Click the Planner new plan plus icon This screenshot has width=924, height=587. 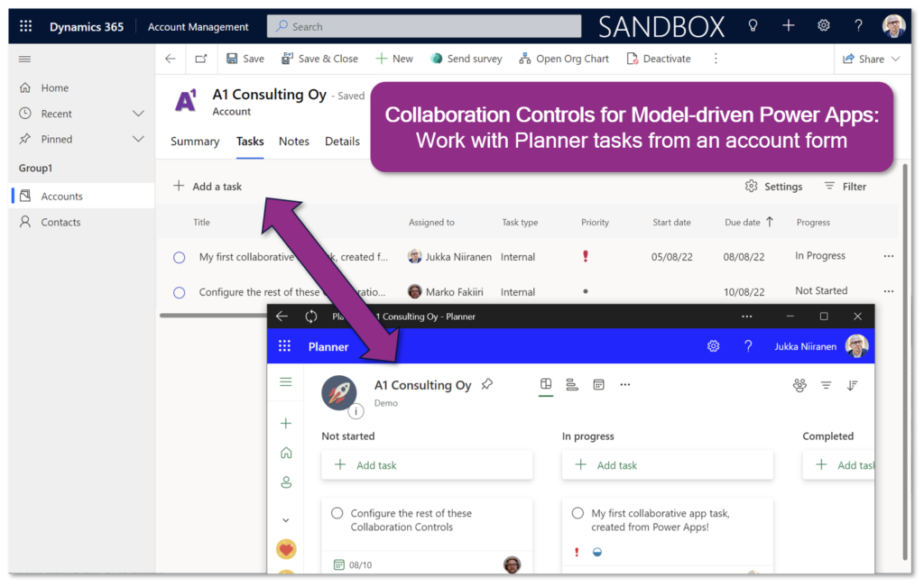[x=286, y=423]
